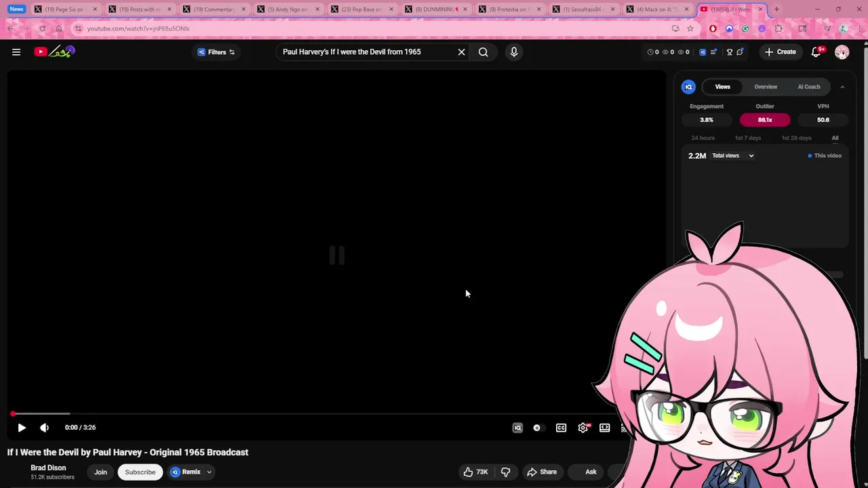Collapse the vidIQ panel chevron

842,87
